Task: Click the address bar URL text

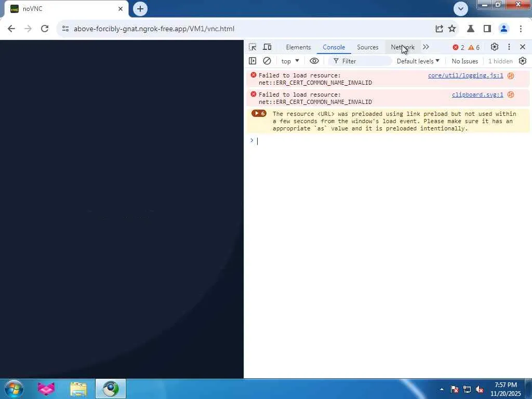Action: tap(154, 29)
